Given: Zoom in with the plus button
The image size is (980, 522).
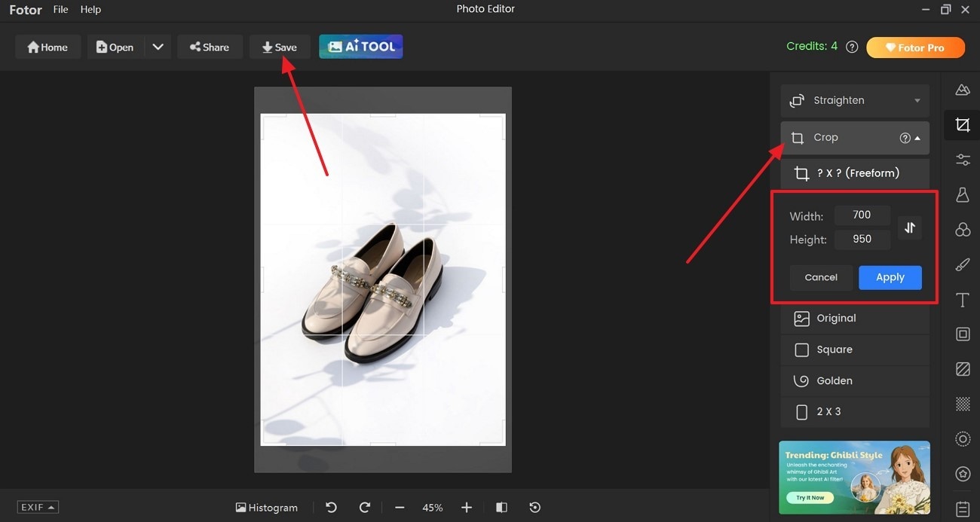Looking at the screenshot, I should click(467, 508).
